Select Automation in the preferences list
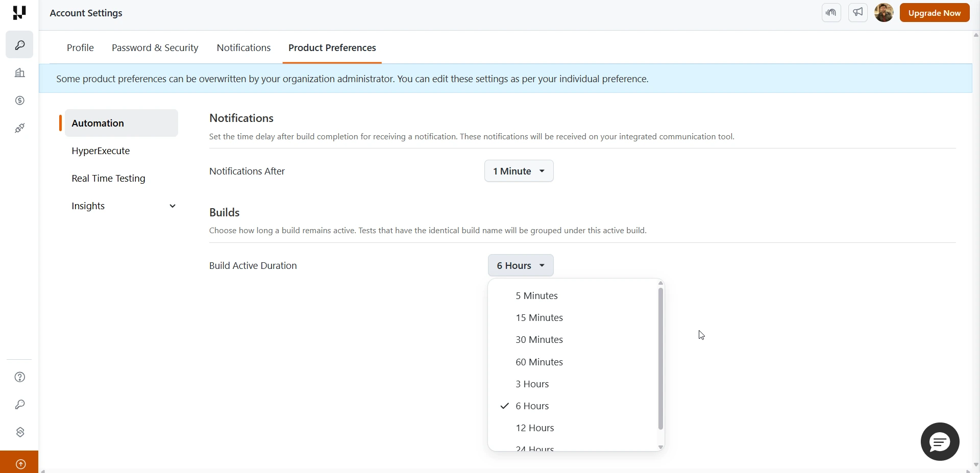This screenshot has width=980, height=473. point(121,123)
